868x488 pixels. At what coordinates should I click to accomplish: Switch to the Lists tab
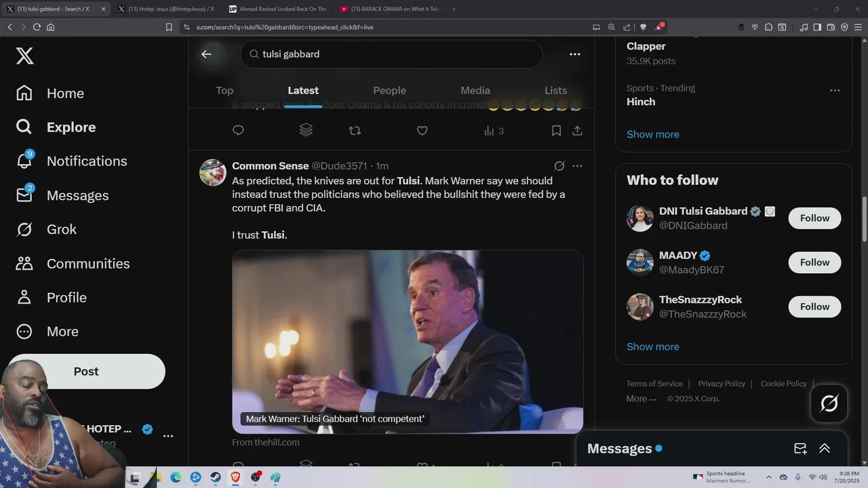555,90
